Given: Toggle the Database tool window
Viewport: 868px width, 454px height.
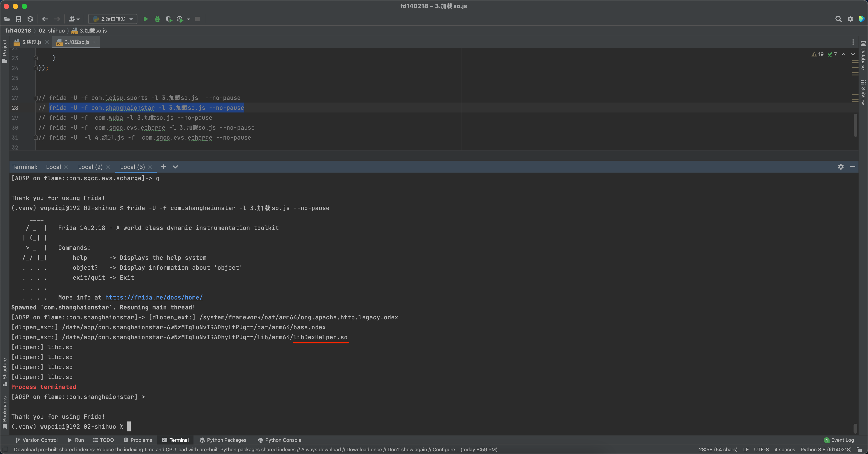Looking at the screenshot, I should (863, 55).
